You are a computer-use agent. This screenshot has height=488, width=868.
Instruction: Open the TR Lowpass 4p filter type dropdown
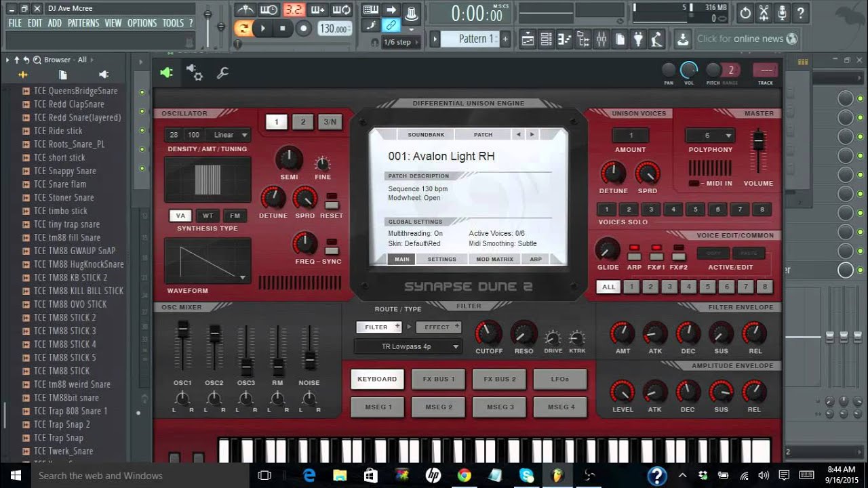pos(408,346)
